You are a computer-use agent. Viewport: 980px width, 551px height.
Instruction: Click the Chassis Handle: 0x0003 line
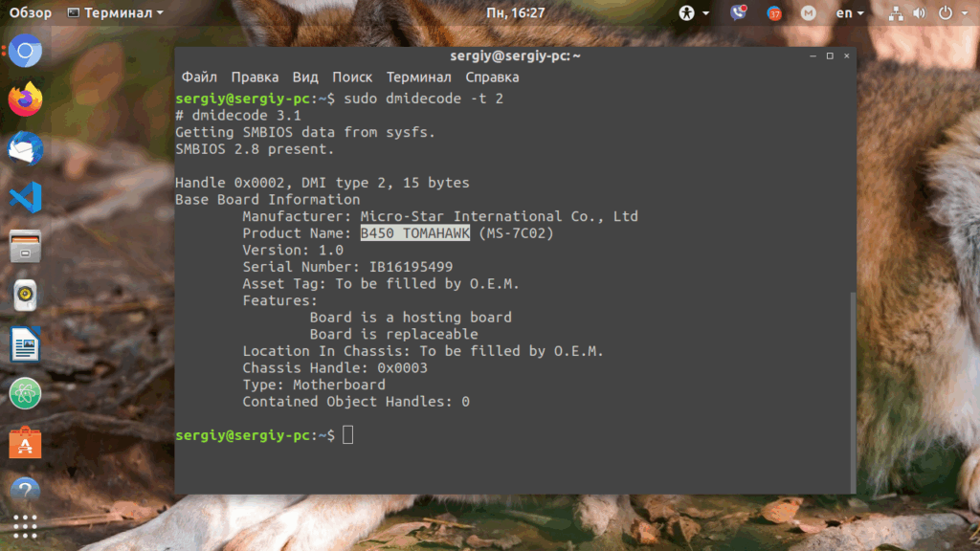pos(335,367)
